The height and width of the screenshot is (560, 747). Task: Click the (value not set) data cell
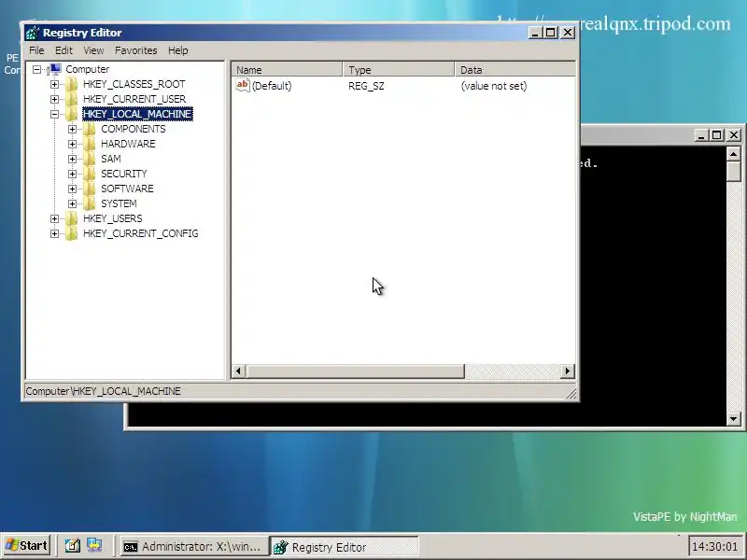click(x=494, y=86)
